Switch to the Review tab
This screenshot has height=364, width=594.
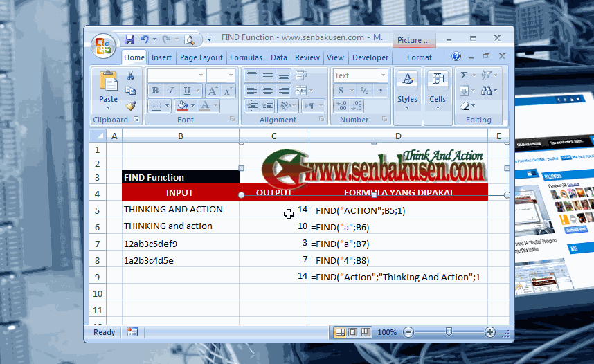[307, 57]
